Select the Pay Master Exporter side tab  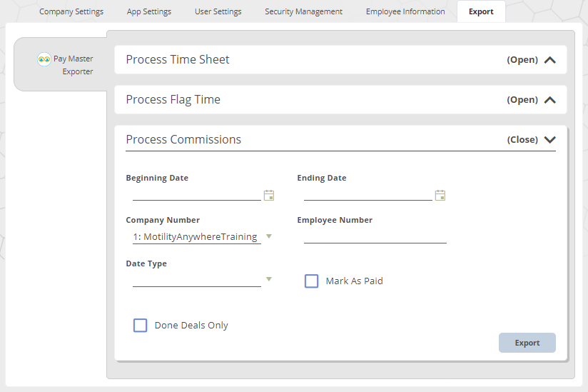click(61, 64)
